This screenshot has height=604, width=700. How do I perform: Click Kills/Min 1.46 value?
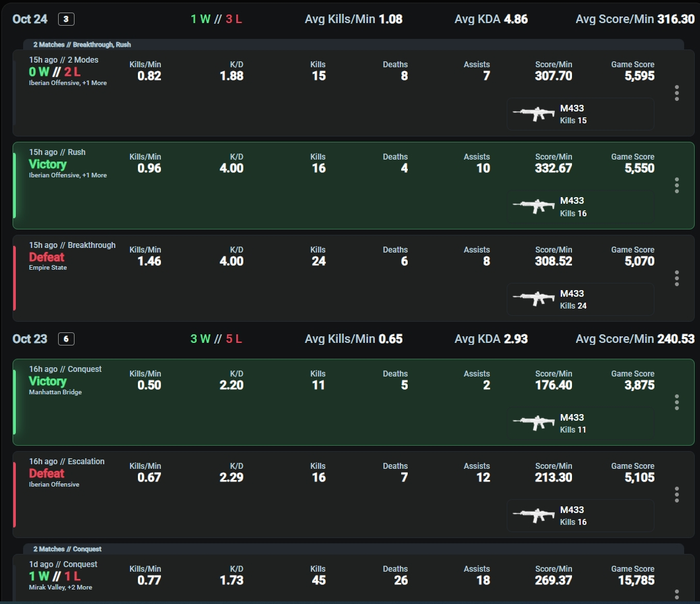pyautogui.click(x=149, y=261)
